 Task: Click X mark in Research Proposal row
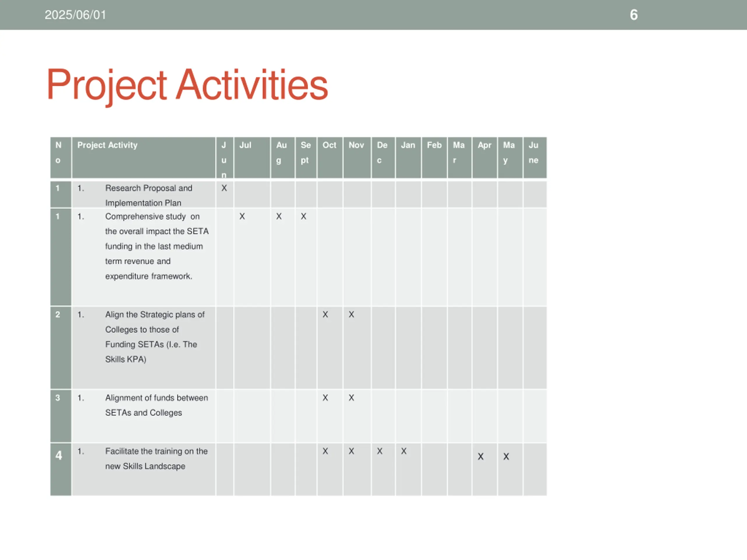(224, 188)
